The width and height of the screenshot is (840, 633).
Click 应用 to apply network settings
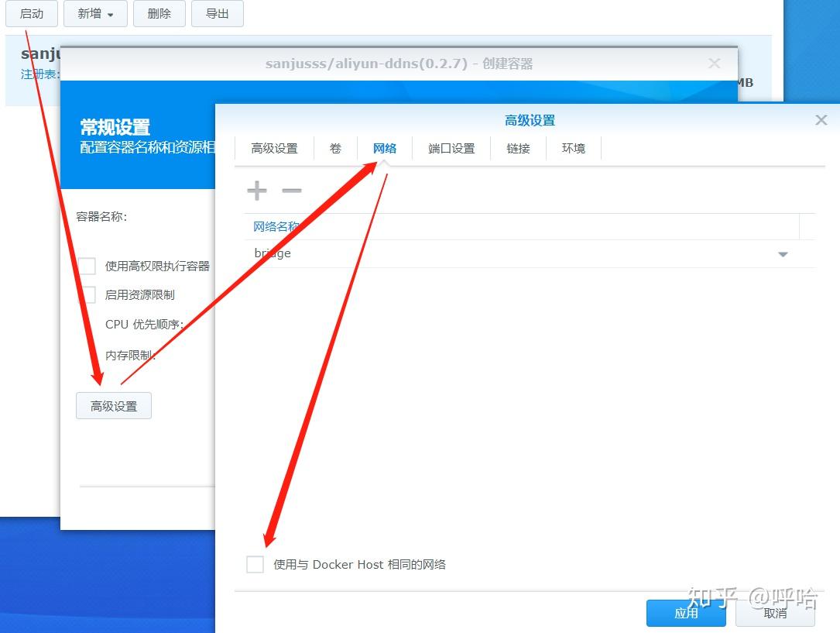[x=686, y=612]
